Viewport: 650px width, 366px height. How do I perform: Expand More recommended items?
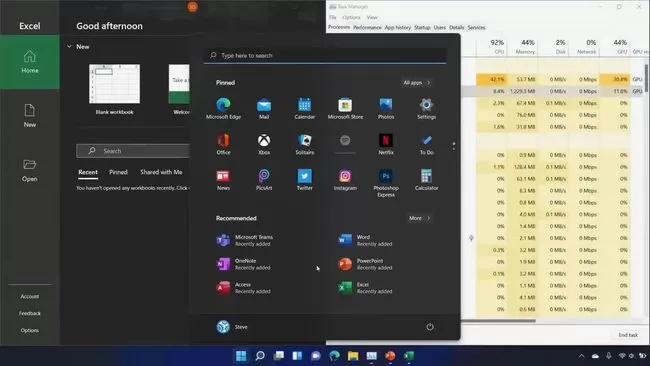420,218
